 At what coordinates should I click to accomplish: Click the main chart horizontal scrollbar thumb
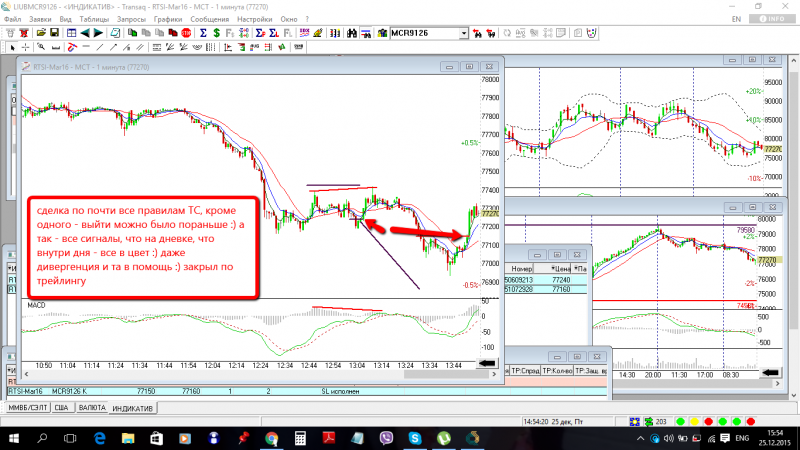pyautogui.click(x=447, y=374)
